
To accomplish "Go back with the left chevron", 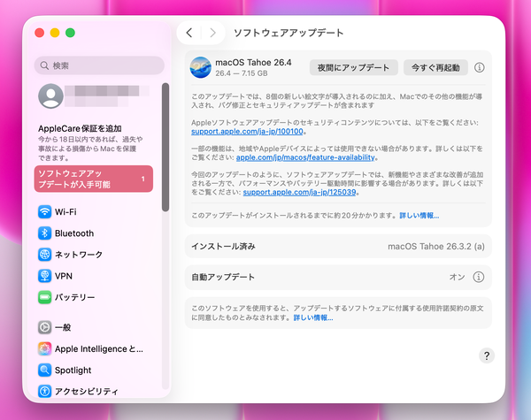I will 189,33.
